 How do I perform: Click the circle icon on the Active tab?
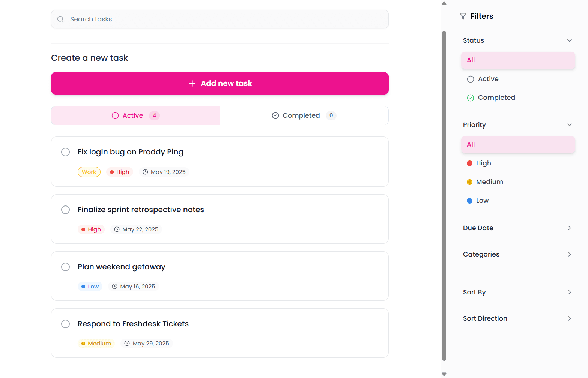coord(114,115)
